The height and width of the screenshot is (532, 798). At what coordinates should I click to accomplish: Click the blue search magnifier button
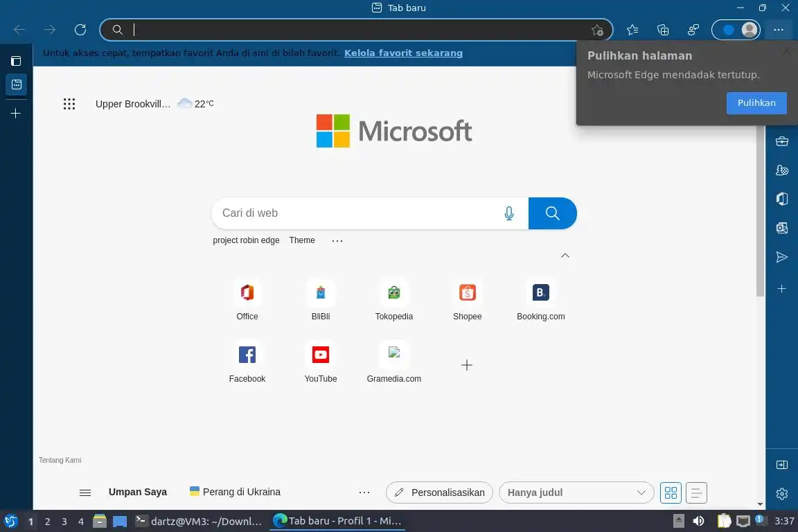tap(553, 213)
